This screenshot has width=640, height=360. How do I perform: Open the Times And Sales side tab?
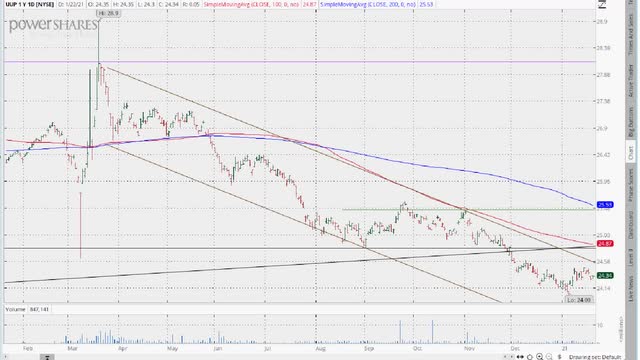[631, 34]
